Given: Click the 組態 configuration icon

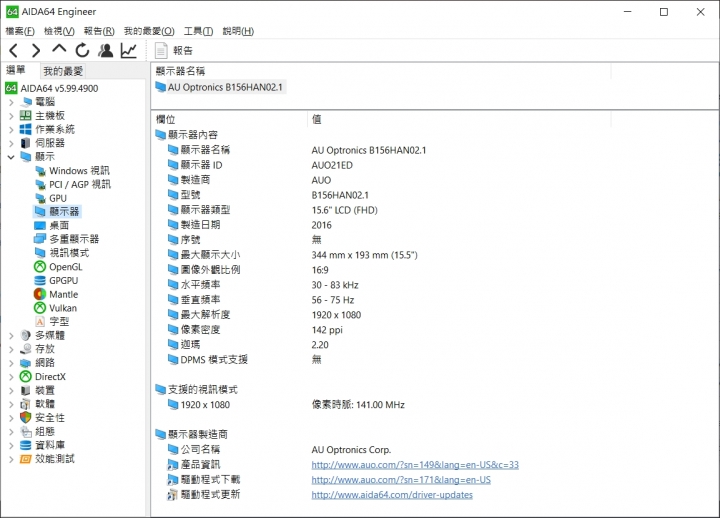Looking at the screenshot, I should [26, 432].
